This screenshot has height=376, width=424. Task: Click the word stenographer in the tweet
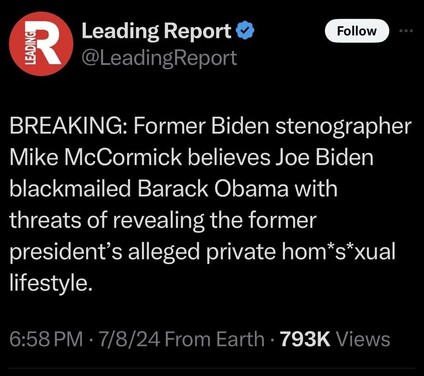point(343,127)
